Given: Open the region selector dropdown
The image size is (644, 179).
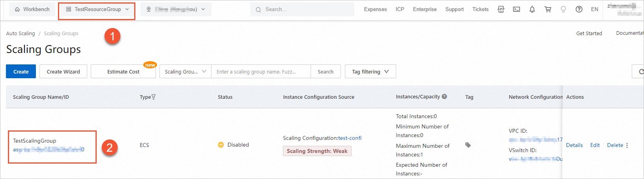Looking at the screenshot, I should coord(176,9).
